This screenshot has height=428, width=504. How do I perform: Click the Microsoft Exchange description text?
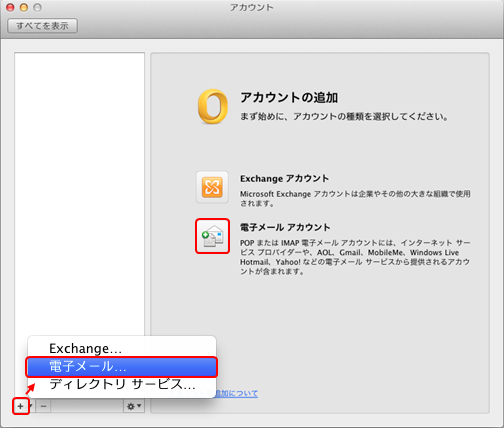pyautogui.click(x=355, y=198)
